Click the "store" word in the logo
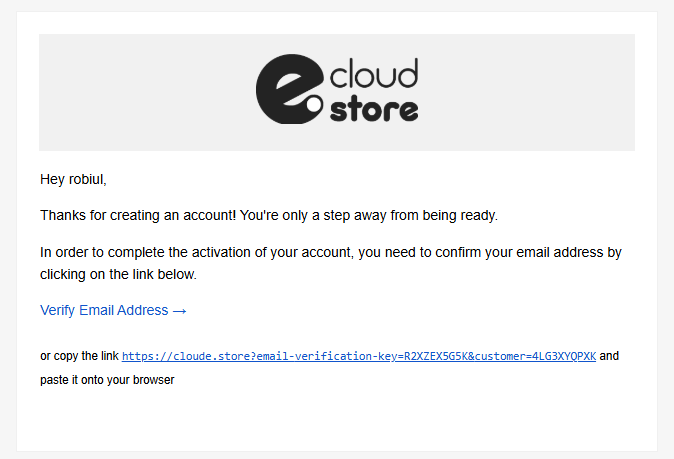 tap(374, 108)
